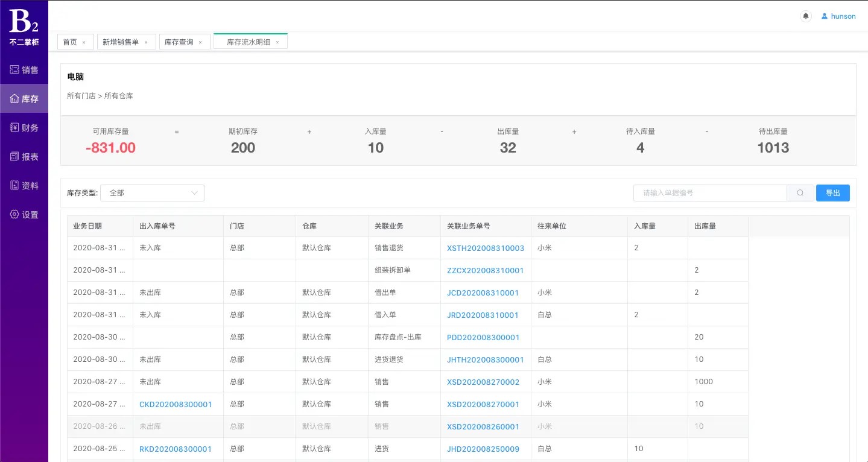The height and width of the screenshot is (462, 868).
Task: Click the 期初库存 value 200
Action: point(243,148)
